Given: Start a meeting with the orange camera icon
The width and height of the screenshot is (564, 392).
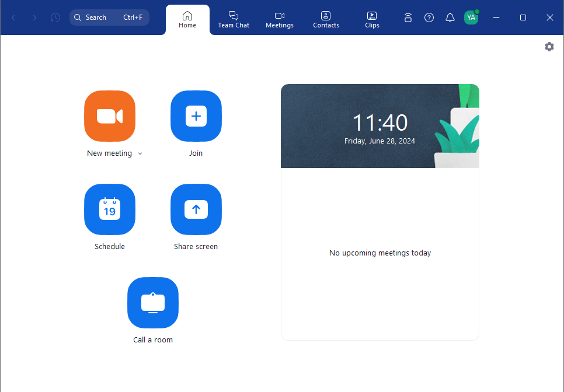Looking at the screenshot, I should (x=110, y=116).
